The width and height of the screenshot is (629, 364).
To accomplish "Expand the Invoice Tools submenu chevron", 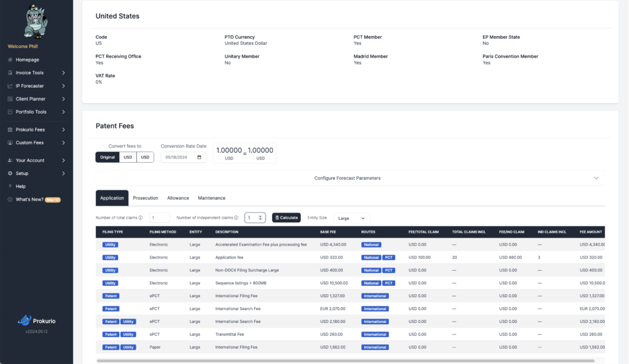I will tap(63, 73).
